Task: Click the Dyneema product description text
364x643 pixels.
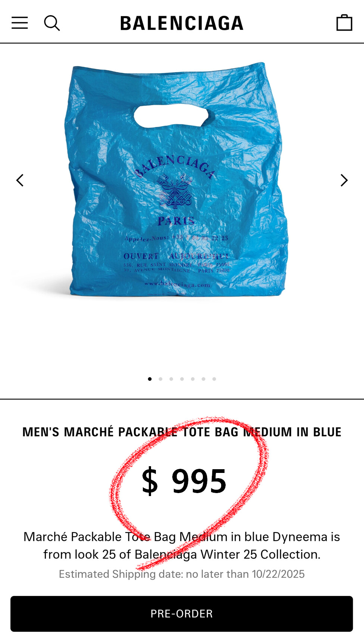Action: 182,545
